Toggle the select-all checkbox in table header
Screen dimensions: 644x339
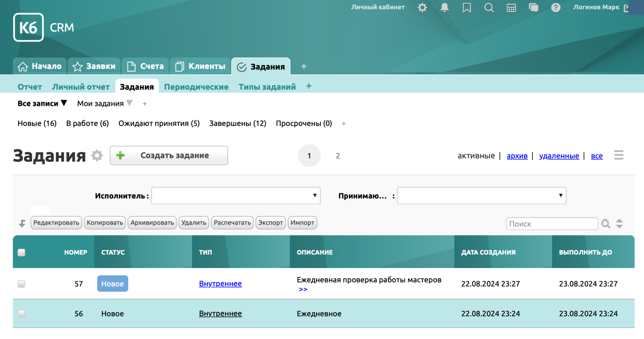click(21, 253)
